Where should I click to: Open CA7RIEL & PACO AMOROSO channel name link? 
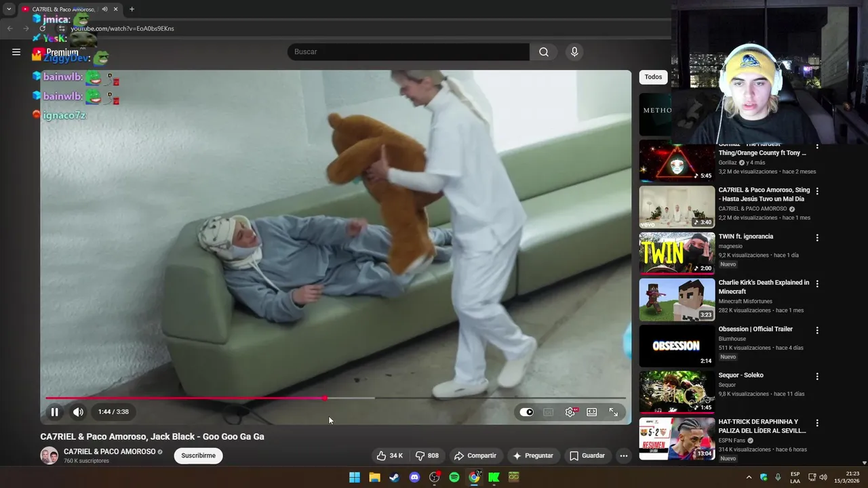tap(110, 451)
